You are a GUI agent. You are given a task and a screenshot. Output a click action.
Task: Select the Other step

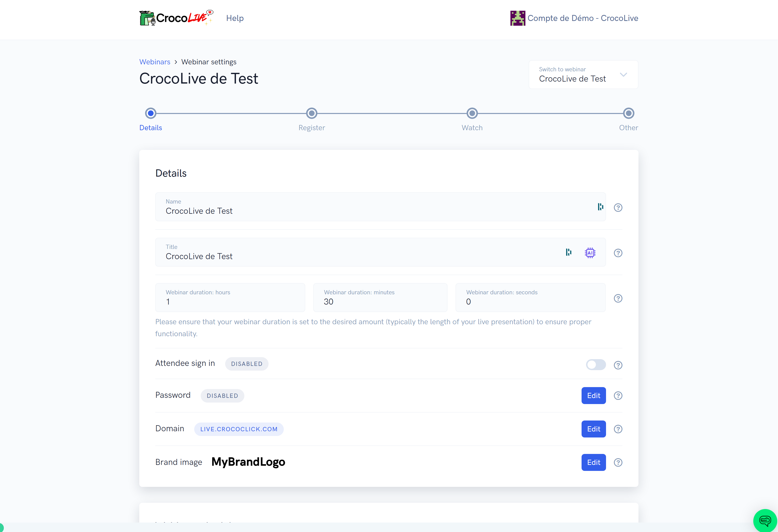click(628, 118)
